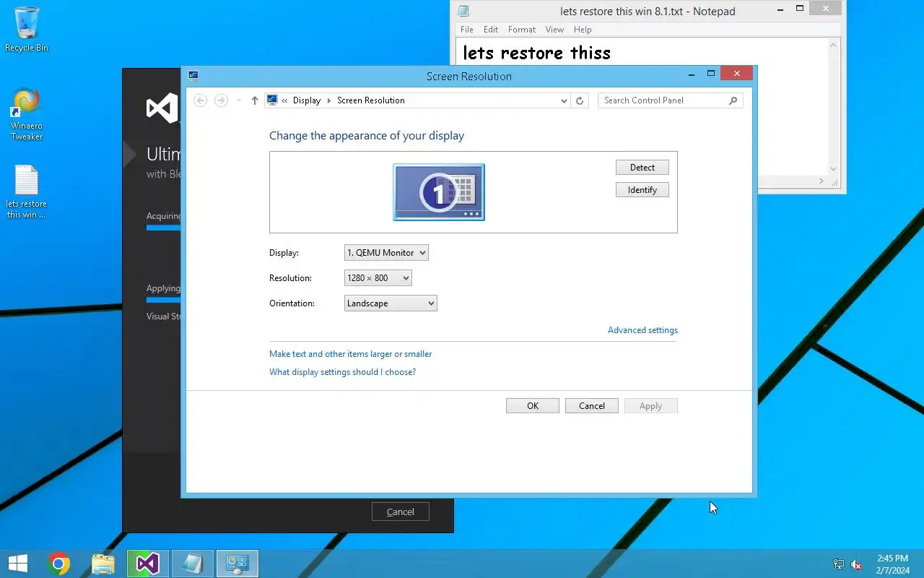The height and width of the screenshot is (578, 924).
Task: Click the Applying progress bar in Visual Studio installer
Action: [x=164, y=299]
